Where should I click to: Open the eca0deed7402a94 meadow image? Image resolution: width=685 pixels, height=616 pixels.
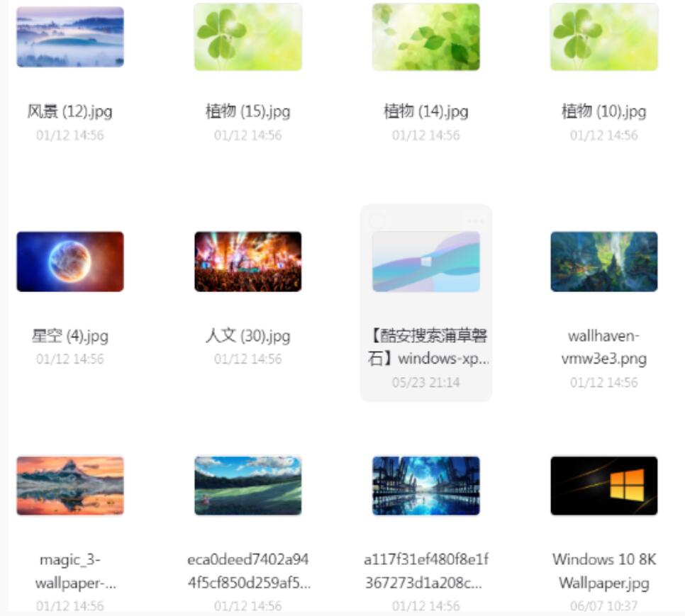pos(247,486)
